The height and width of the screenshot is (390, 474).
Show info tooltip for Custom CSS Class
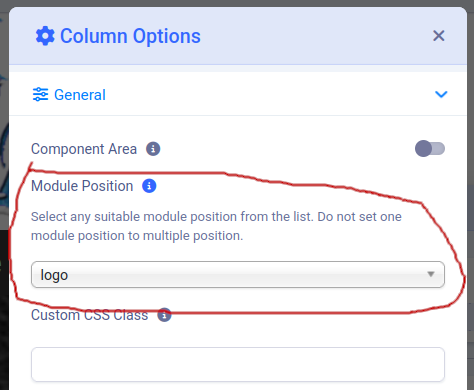(x=164, y=315)
